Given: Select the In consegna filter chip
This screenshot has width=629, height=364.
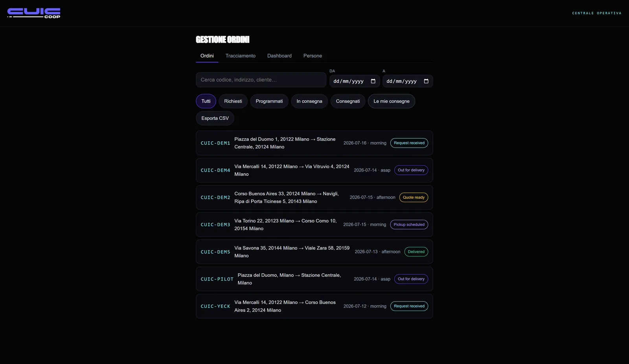Looking at the screenshot, I should [x=309, y=101].
